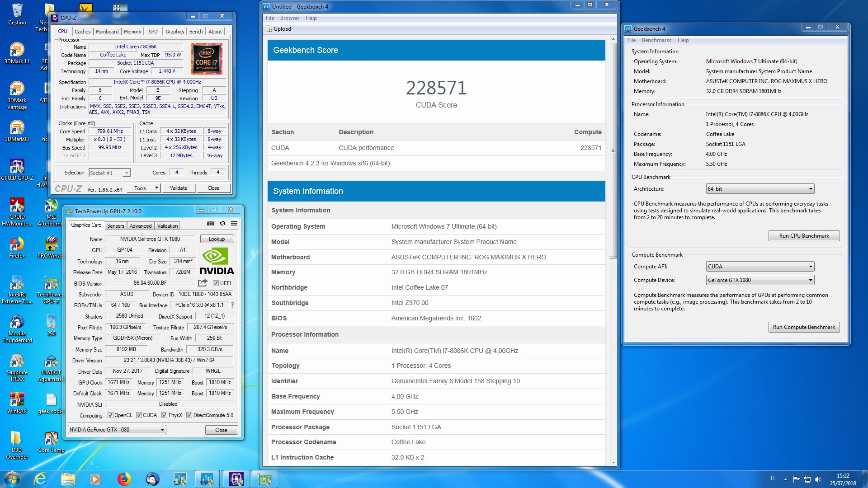868x488 pixels.
Task: Click the IT language indicator in tray
Action: [773, 478]
